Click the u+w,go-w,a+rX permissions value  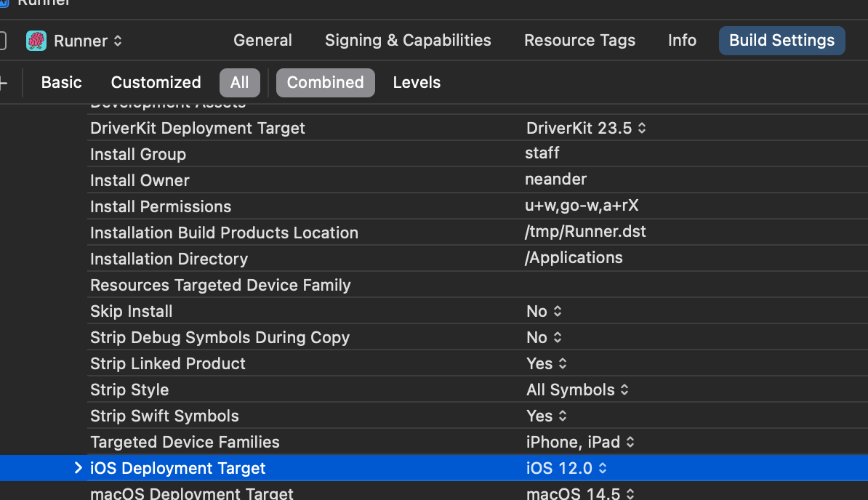click(582, 206)
